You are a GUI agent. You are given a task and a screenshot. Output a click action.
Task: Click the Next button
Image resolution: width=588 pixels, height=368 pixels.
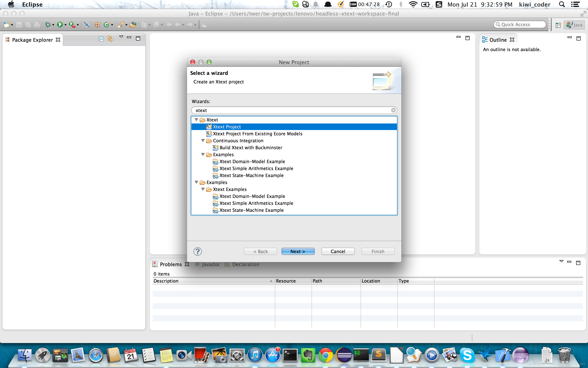[x=298, y=251]
